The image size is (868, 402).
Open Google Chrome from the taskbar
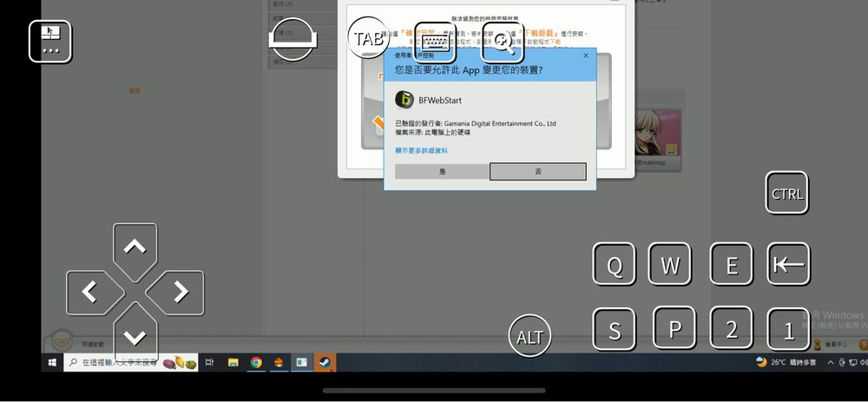tap(256, 363)
